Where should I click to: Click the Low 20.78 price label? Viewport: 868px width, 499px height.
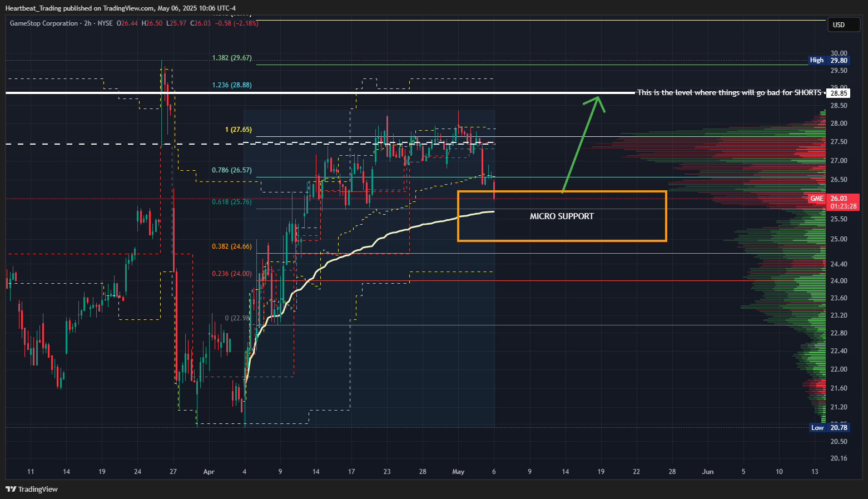829,427
